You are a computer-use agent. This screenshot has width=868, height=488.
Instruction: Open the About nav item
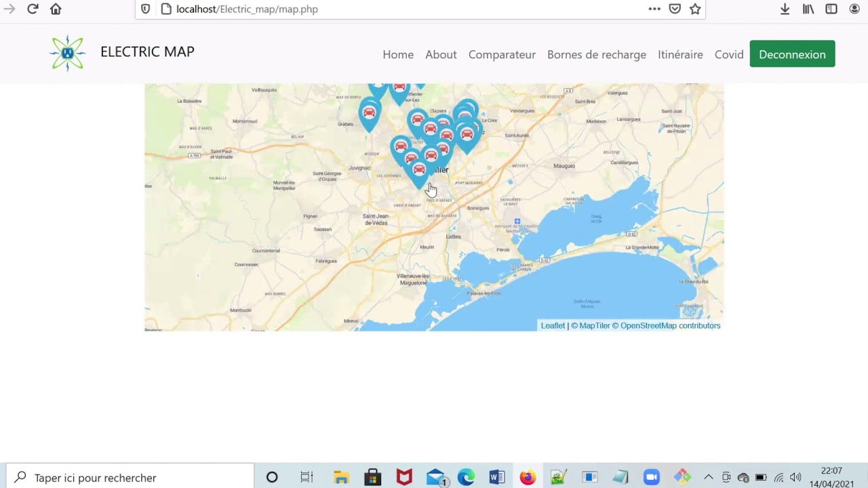tap(441, 54)
